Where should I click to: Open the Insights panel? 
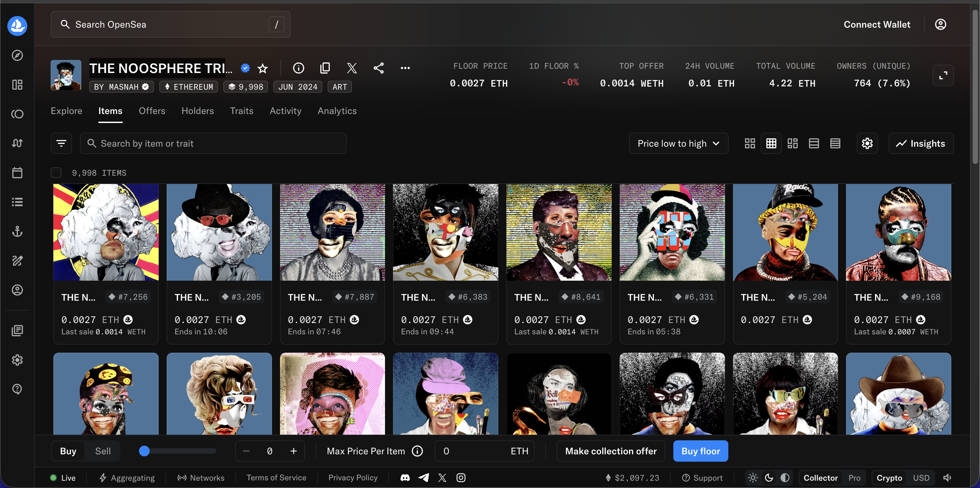[921, 143]
